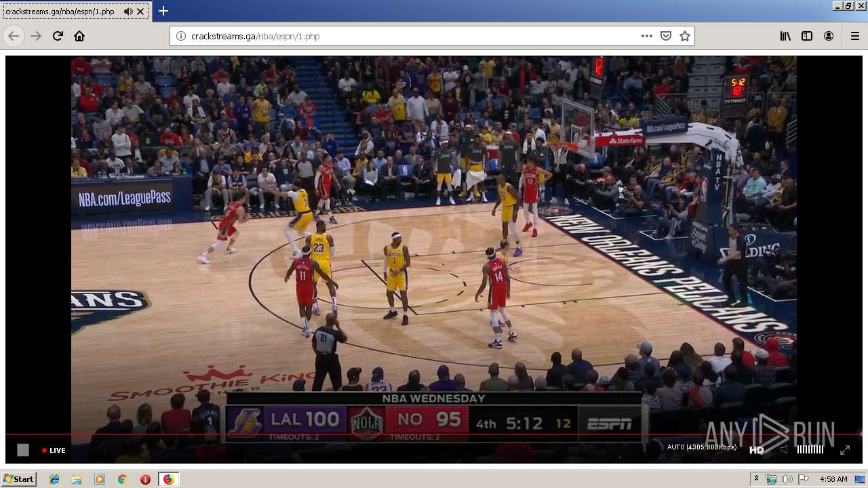Viewport: 868px width, 488px height.
Task: Open the page actions ellipsis menu
Action: pos(647,36)
